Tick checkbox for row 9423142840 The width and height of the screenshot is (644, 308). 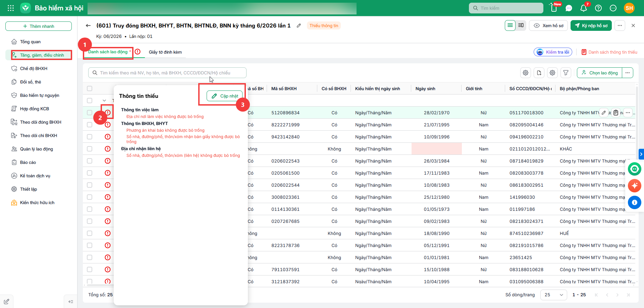click(x=90, y=137)
